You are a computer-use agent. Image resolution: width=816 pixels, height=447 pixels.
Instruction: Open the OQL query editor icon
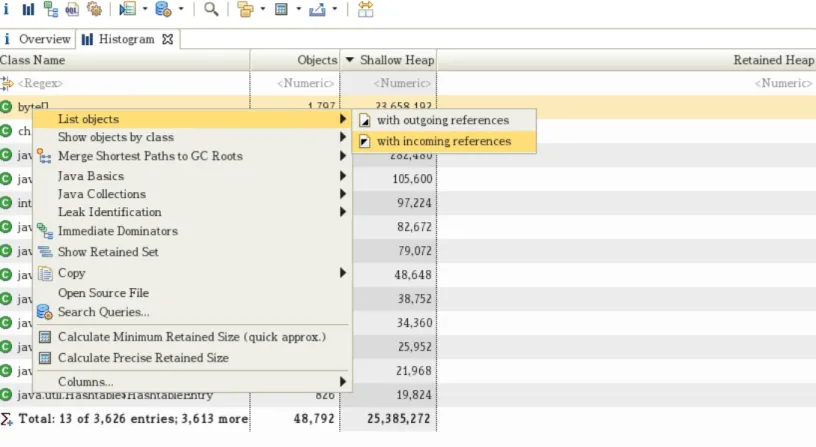pyautogui.click(x=72, y=9)
